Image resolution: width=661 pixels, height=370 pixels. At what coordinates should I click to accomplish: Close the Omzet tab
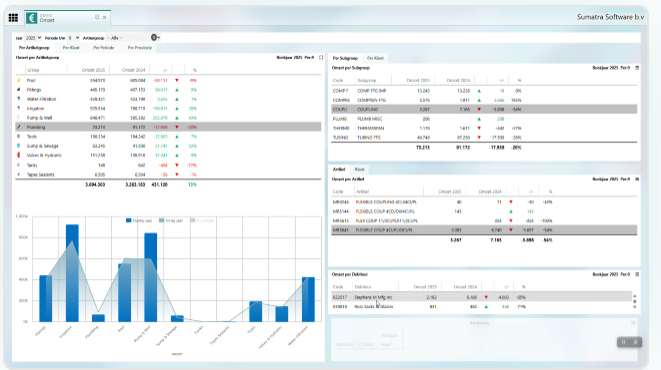(105, 17)
